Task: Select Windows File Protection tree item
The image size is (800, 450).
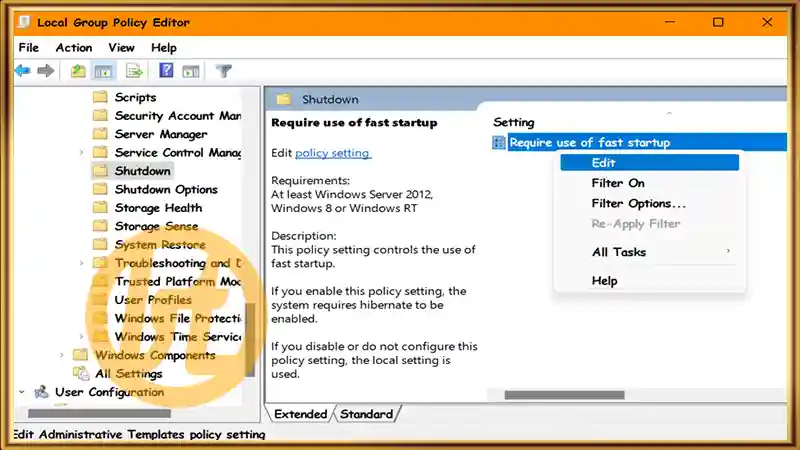Action: coord(178,318)
